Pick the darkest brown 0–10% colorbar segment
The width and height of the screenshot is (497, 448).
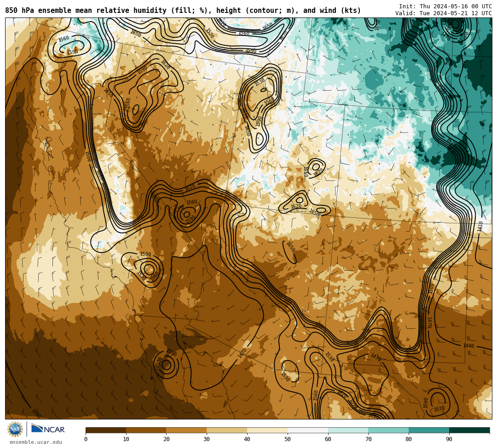pyautogui.click(x=106, y=430)
